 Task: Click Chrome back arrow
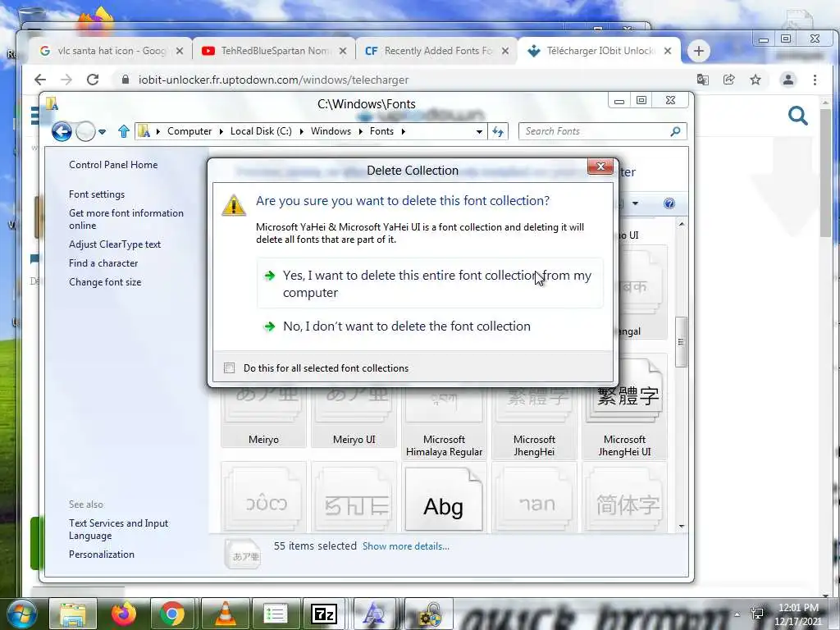[x=40, y=80]
